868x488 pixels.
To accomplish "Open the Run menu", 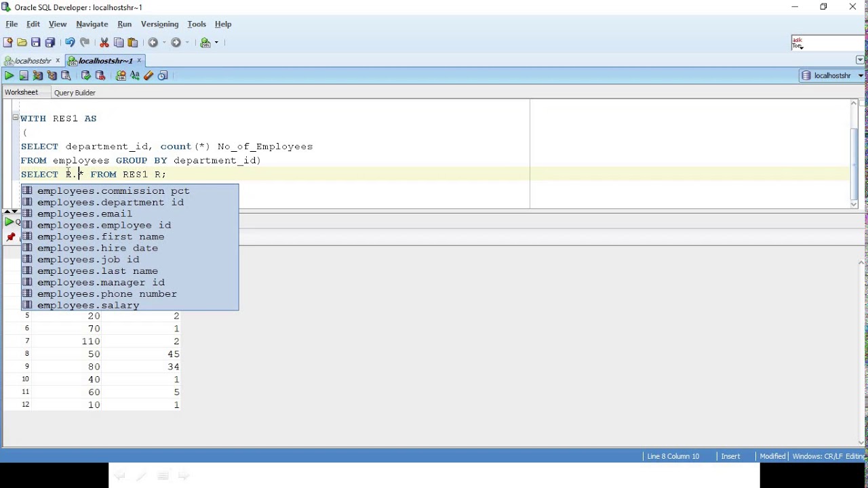I will [125, 24].
